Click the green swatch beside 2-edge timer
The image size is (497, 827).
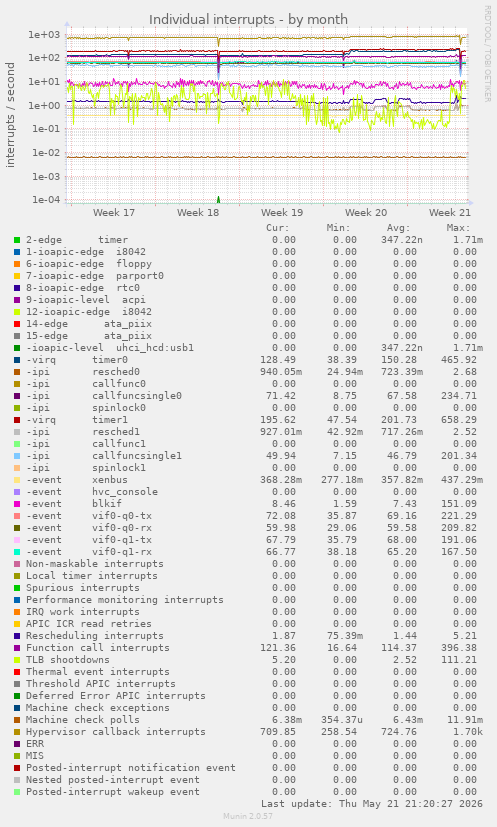pyautogui.click(x=17, y=240)
